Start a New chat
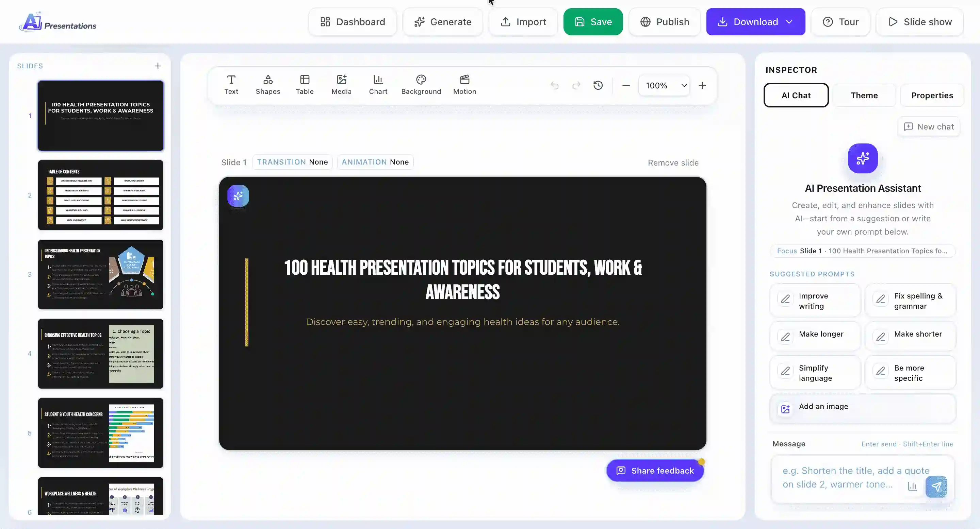The height and width of the screenshot is (529, 980). pyautogui.click(x=929, y=127)
